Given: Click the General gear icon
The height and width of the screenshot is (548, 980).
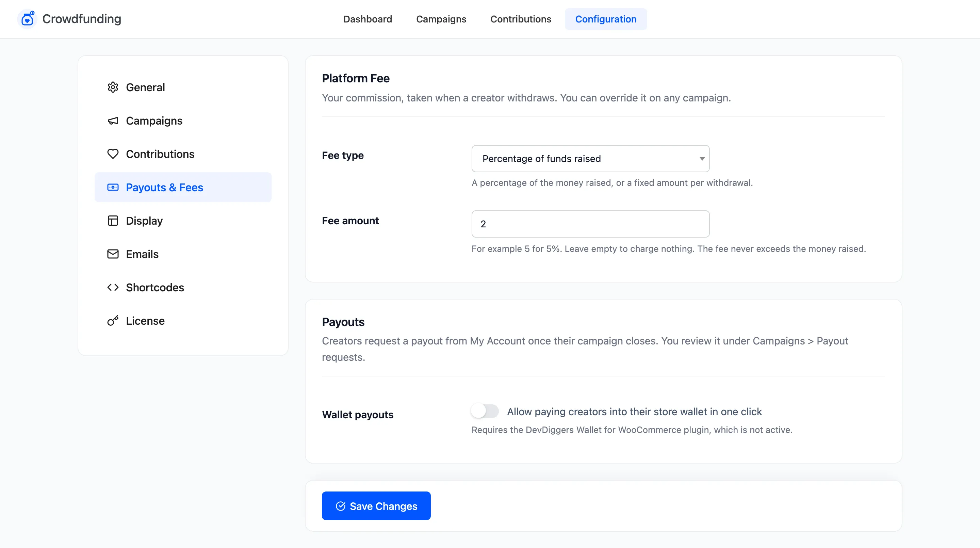Looking at the screenshot, I should pyautogui.click(x=113, y=87).
